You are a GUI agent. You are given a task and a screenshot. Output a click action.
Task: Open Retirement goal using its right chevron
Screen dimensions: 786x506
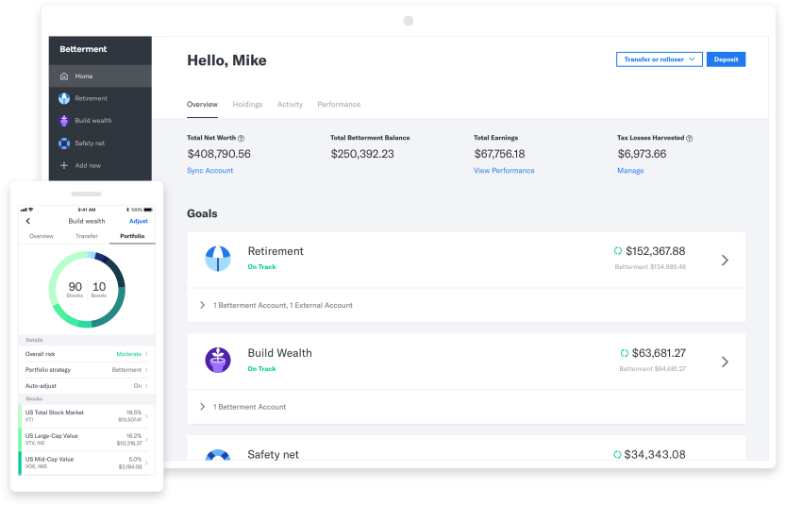pyautogui.click(x=725, y=260)
